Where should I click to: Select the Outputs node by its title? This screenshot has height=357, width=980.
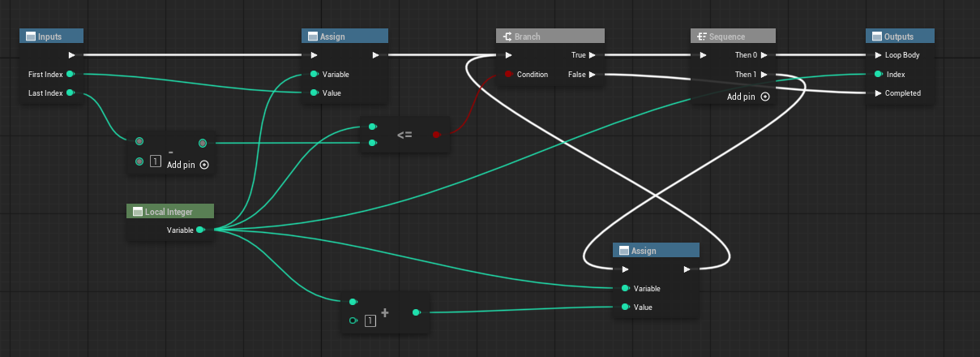tap(899, 37)
